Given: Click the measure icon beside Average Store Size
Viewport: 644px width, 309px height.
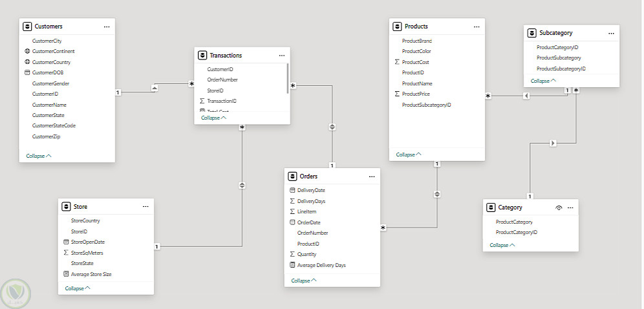Looking at the screenshot, I should (66, 274).
